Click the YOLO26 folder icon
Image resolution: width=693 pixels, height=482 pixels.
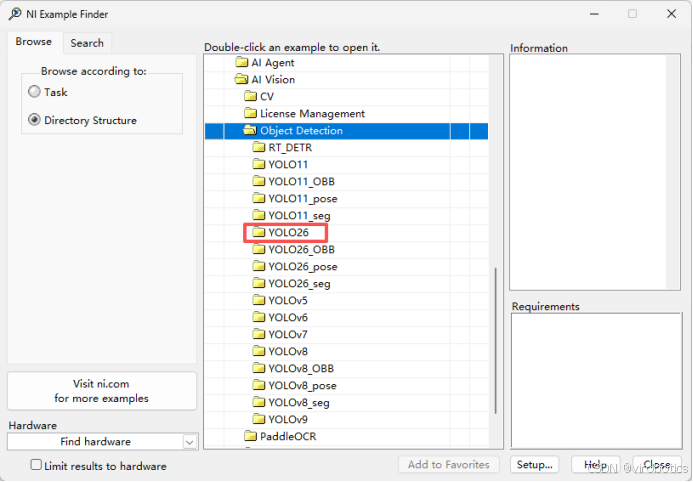(x=259, y=232)
